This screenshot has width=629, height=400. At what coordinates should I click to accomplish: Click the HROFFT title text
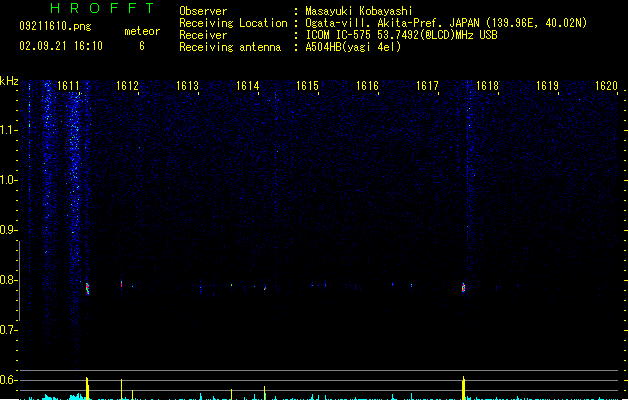pyautogui.click(x=102, y=8)
